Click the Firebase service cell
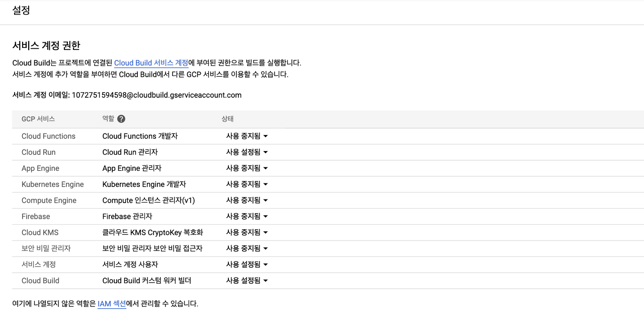644x325 pixels. tap(36, 216)
